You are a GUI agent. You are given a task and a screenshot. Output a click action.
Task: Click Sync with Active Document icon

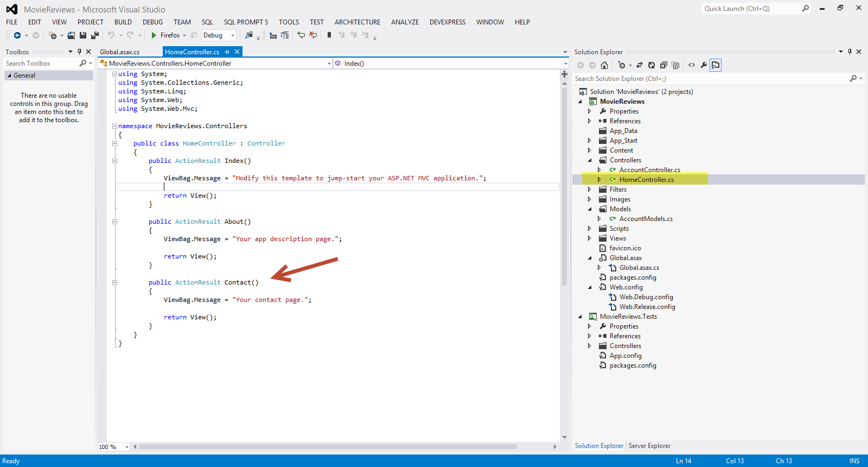point(640,65)
